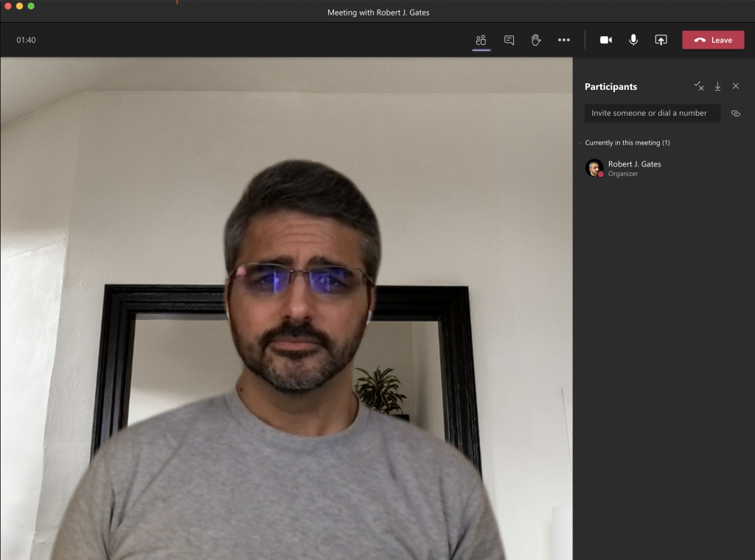Click Robert J. Gates avatar picture
The image size is (755, 560).
(594, 168)
